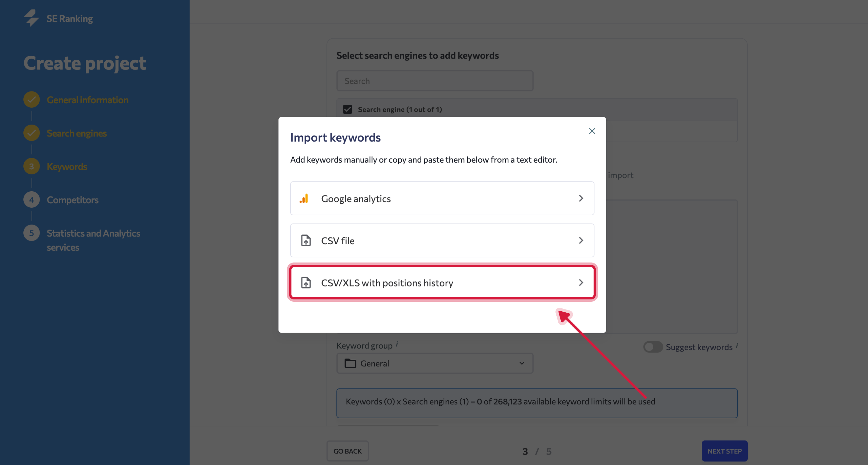Uncheck the Search engine (1 out of 1) checkbox

click(347, 110)
